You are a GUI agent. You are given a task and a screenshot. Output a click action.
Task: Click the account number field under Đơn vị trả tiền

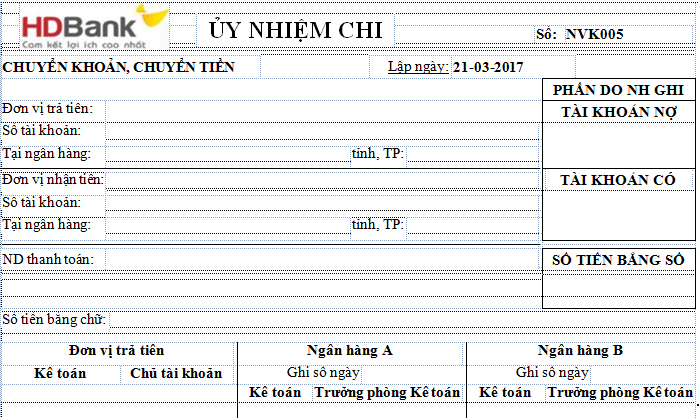click(320, 131)
